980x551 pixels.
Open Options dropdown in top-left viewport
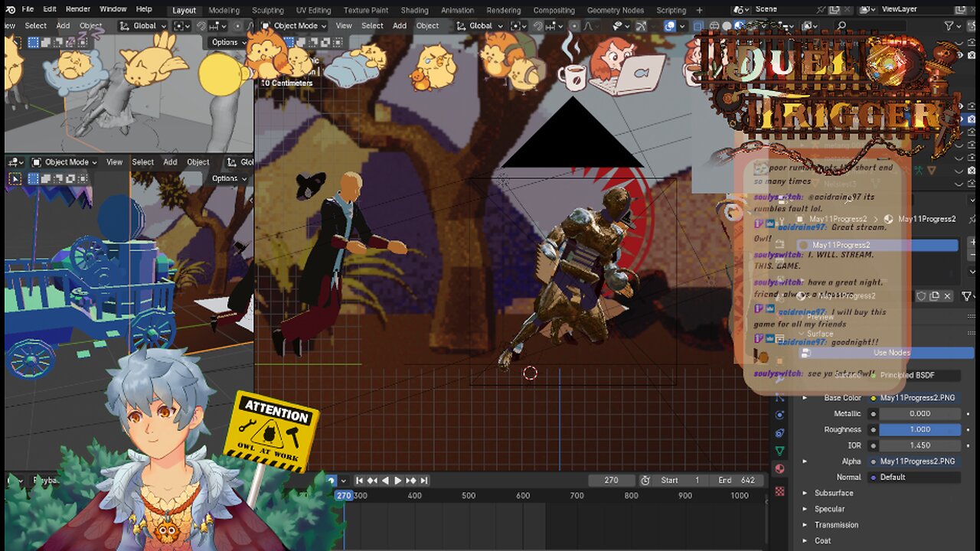pos(228,42)
